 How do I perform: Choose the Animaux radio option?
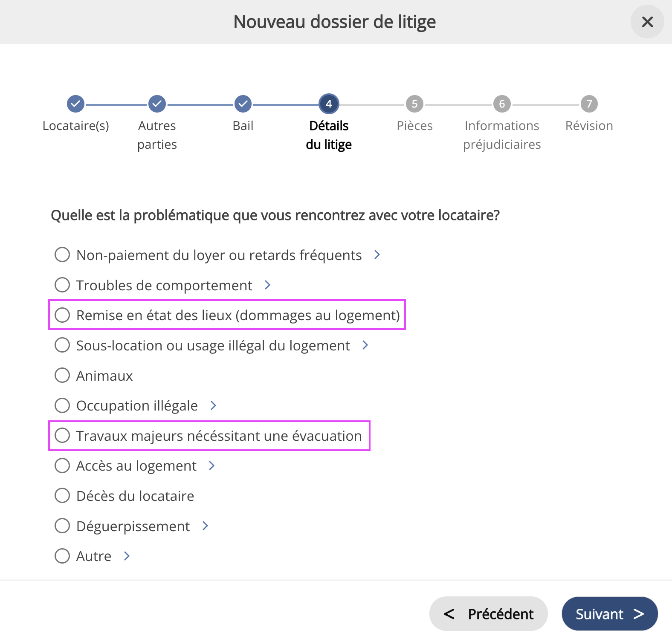point(62,375)
